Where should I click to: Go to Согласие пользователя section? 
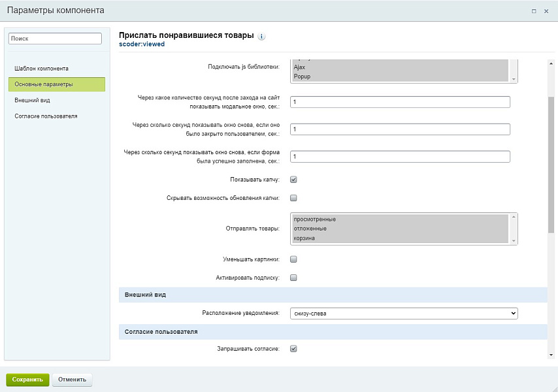tap(46, 116)
